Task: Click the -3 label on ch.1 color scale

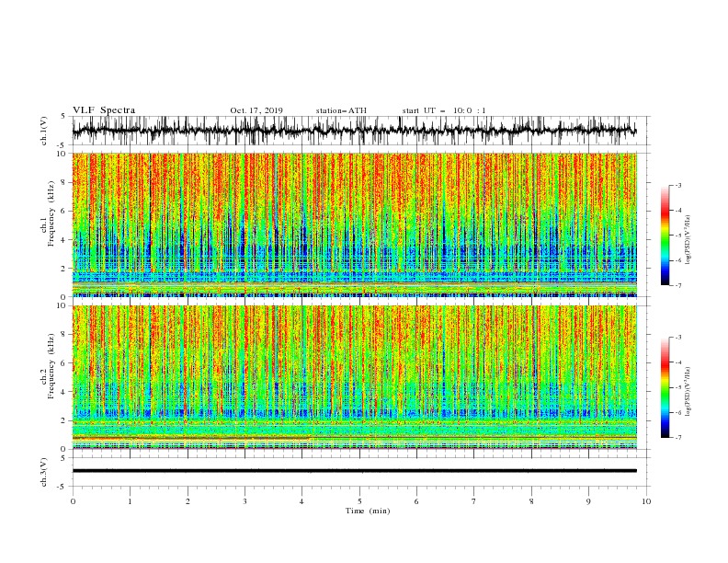Action: [678, 185]
